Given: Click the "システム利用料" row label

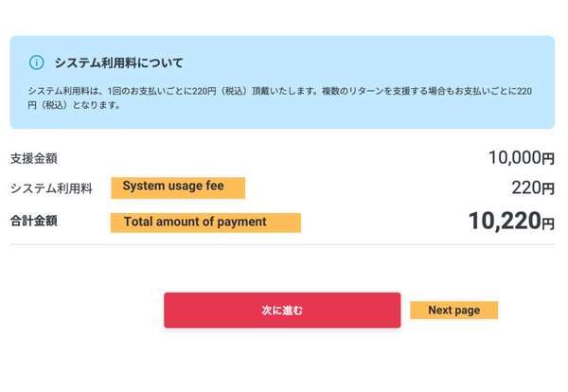Looking at the screenshot, I should pos(51,188).
